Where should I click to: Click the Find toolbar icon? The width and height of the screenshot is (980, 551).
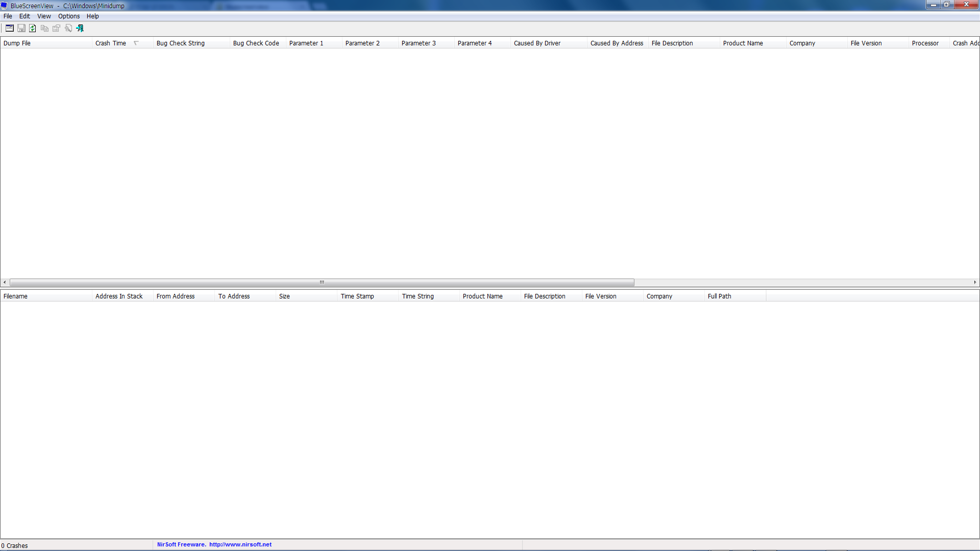click(68, 28)
